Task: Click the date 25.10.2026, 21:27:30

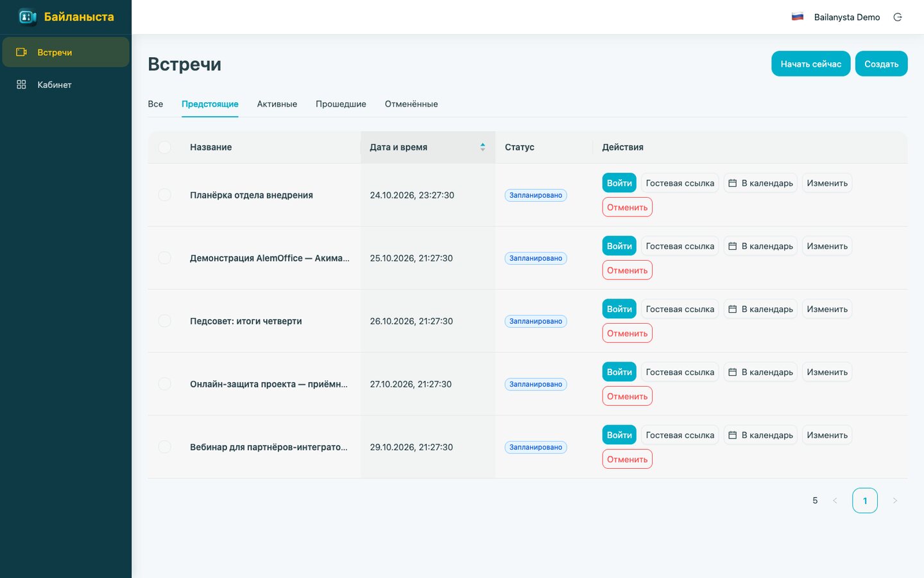Action: point(411,258)
